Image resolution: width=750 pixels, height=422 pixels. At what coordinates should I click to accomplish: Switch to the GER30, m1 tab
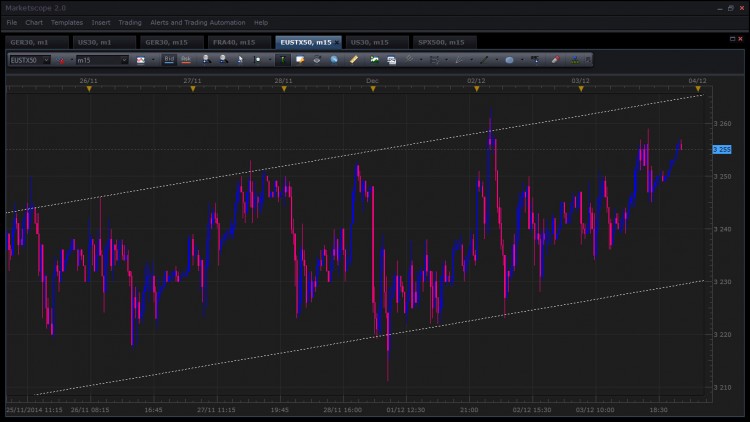click(x=37, y=42)
